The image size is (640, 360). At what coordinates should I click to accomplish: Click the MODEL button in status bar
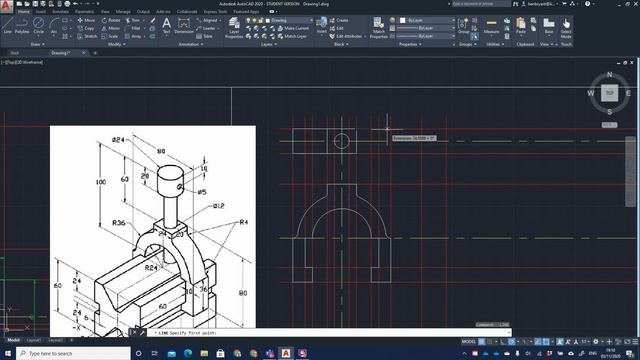(x=469, y=342)
